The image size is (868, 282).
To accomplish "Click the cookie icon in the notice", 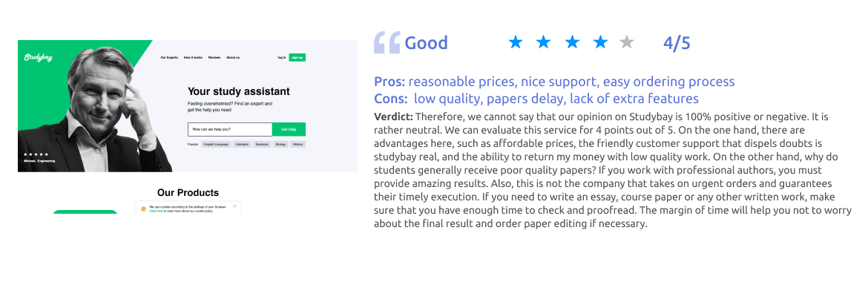I will 143,209.
